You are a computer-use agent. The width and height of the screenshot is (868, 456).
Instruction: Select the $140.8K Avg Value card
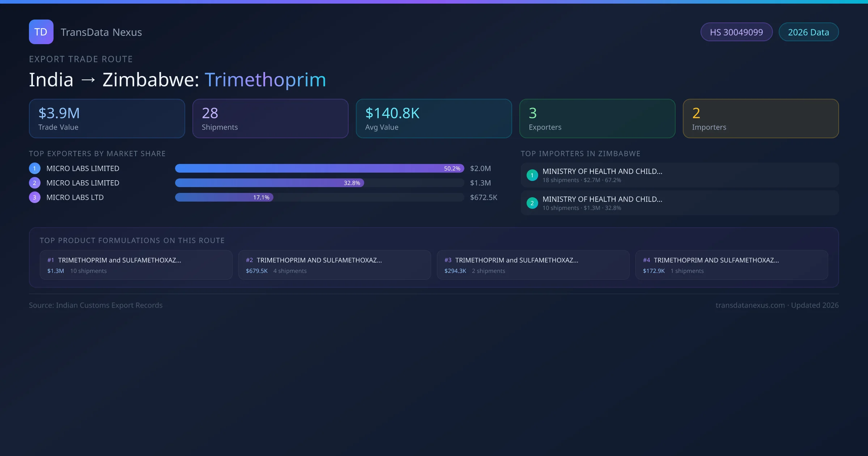(434, 118)
